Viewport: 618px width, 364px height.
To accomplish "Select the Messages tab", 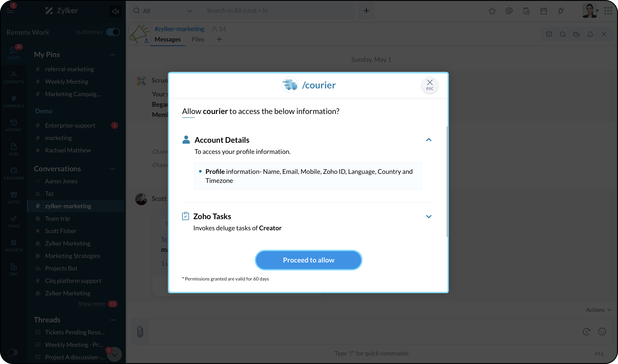I will 167,39.
